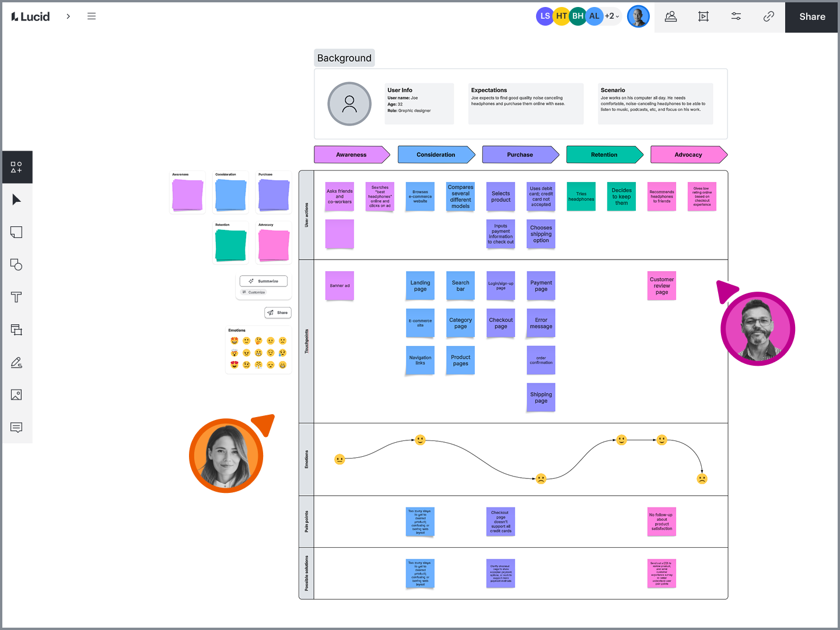Pick the green Retention sticky stack
This screenshot has height=630, width=840.
231,246
